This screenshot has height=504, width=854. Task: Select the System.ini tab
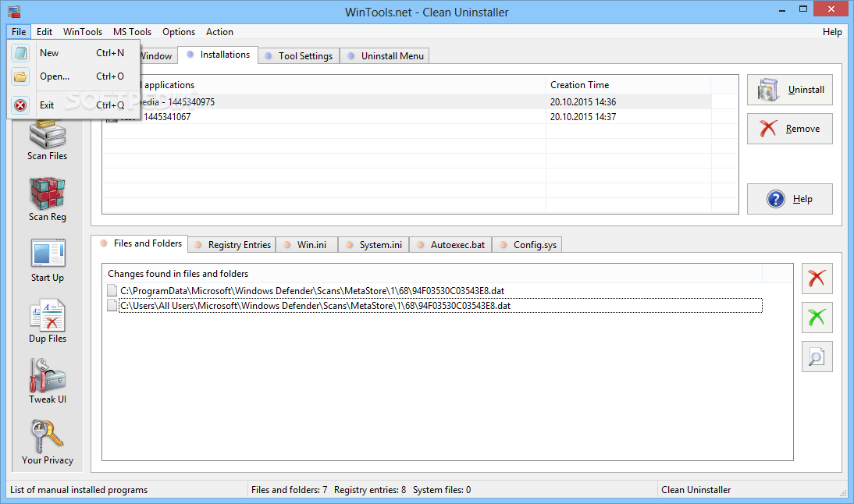pyautogui.click(x=374, y=245)
